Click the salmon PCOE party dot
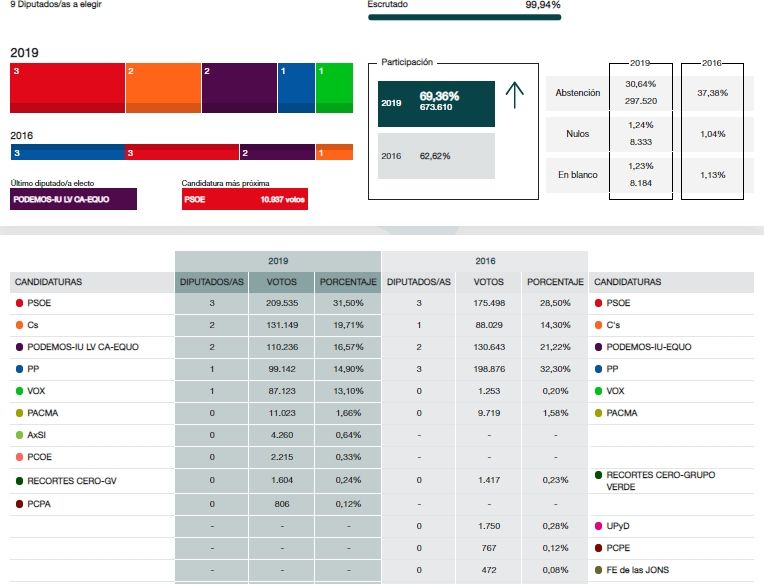 [x=20, y=457]
